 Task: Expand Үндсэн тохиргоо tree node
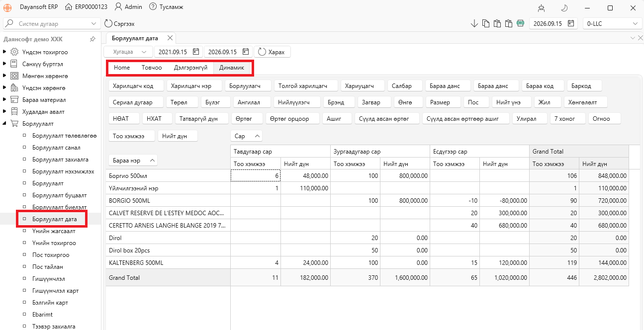click(4, 52)
